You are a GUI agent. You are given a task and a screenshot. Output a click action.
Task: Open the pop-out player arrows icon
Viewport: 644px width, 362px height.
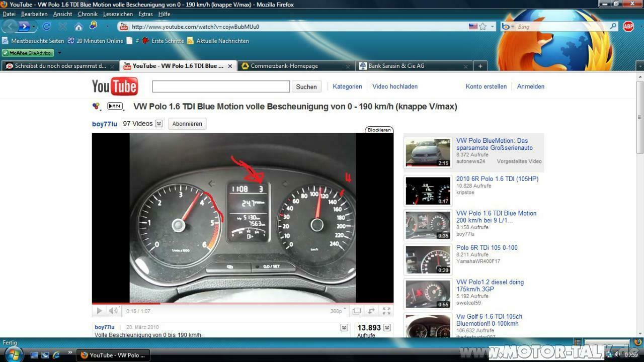coord(371,311)
